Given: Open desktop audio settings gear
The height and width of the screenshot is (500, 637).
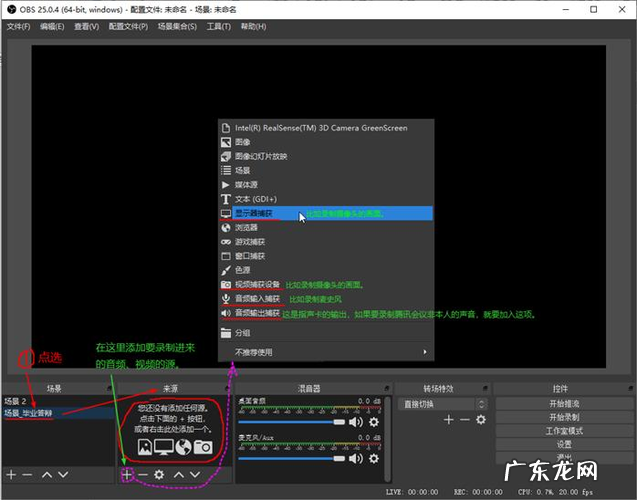Looking at the screenshot, I should (x=374, y=422).
